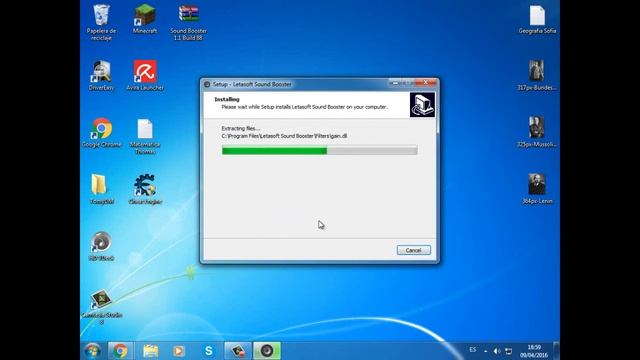Viewport: 640px width, 360px height.
Task: Select the Sound Booster 1.1 Build 88 archive
Action: [x=189, y=22]
